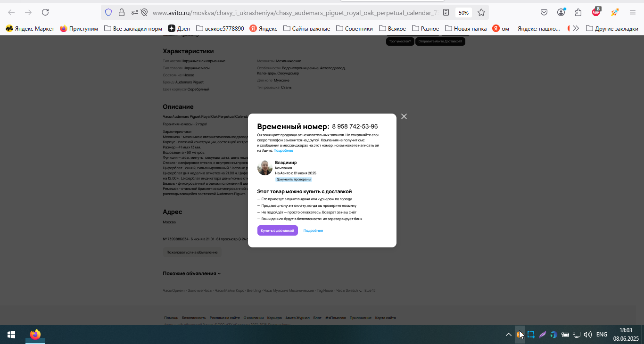Open 'Яндекс Маркет' bookmark
The width and height of the screenshot is (644, 344).
pyautogui.click(x=30, y=29)
